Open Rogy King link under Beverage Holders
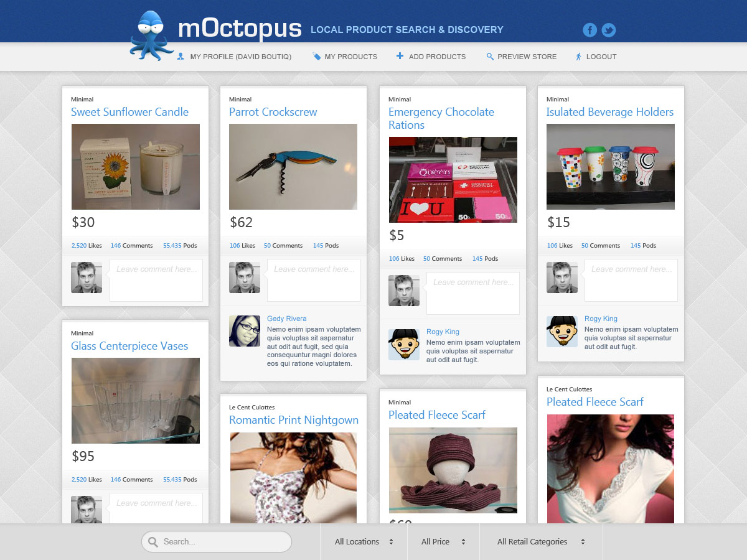The width and height of the screenshot is (747, 560). click(601, 319)
